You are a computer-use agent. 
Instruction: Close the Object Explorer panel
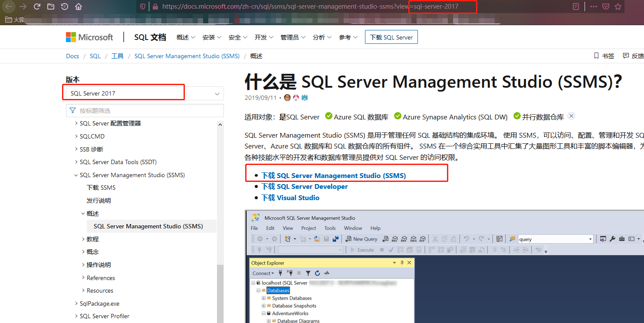coord(409,263)
